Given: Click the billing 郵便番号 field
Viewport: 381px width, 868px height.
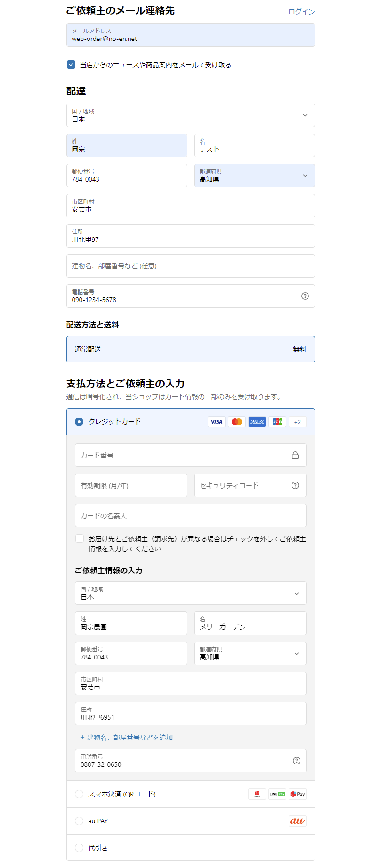Looking at the screenshot, I should [131, 653].
